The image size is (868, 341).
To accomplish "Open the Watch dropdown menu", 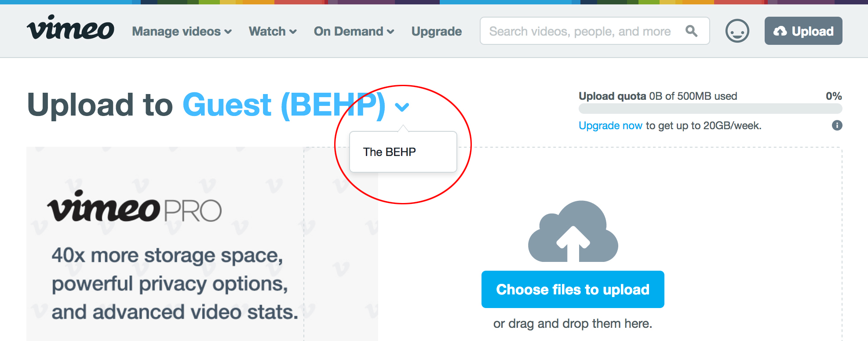I will (x=273, y=32).
